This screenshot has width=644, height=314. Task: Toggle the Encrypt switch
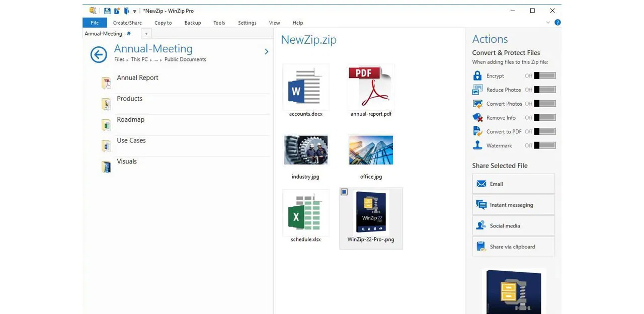[545, 76]
